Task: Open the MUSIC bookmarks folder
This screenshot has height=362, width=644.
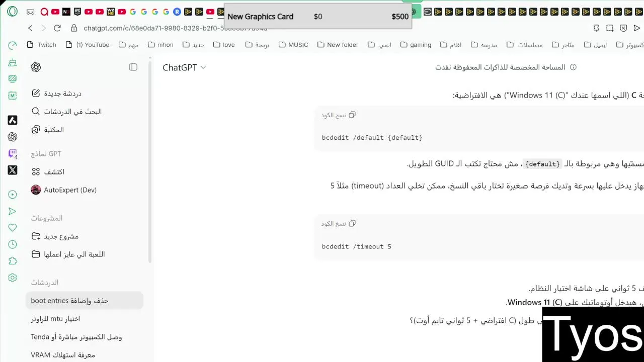Action: click(293, 45)
